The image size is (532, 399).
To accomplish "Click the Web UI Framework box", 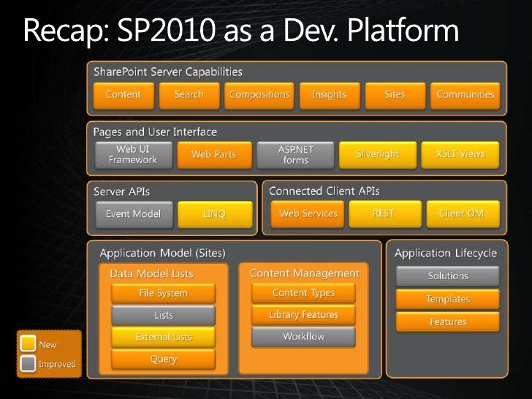I will tap(134, 155).
